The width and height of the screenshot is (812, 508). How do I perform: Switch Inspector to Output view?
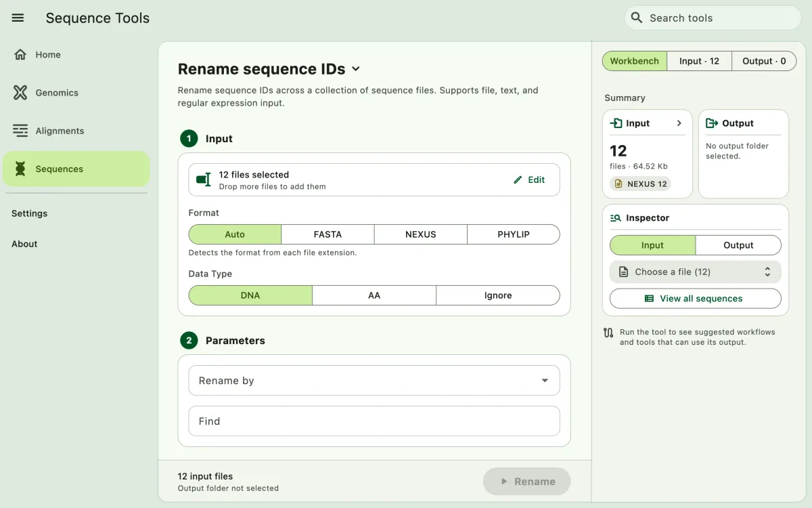tap(738, 245)
